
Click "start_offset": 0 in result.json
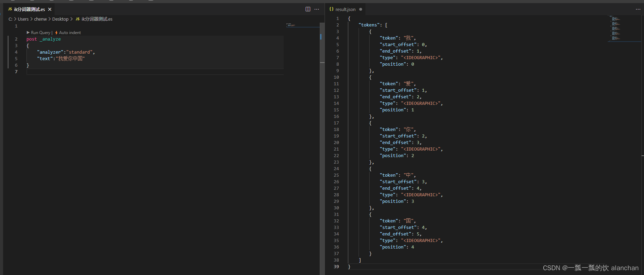(403, 45)
